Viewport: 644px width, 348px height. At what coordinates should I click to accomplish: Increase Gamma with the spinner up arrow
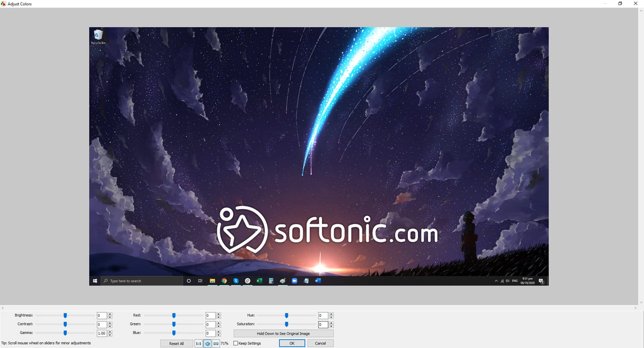110,332
